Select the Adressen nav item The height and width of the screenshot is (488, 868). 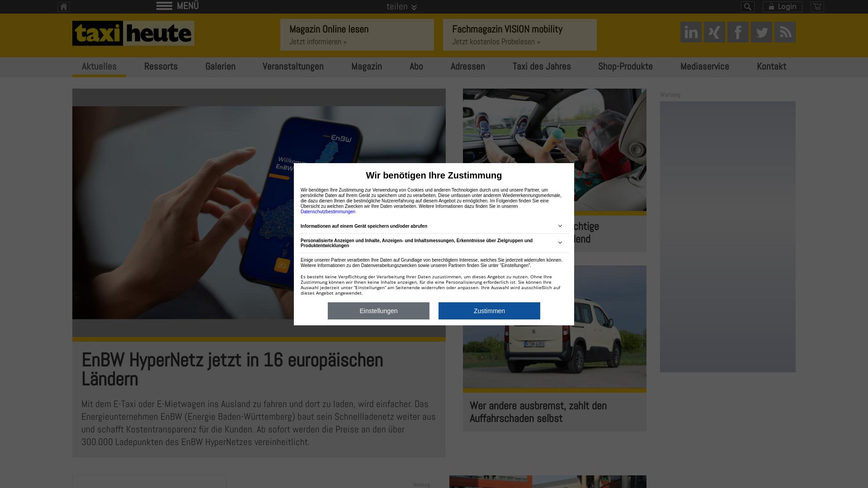tap(468, 67)
